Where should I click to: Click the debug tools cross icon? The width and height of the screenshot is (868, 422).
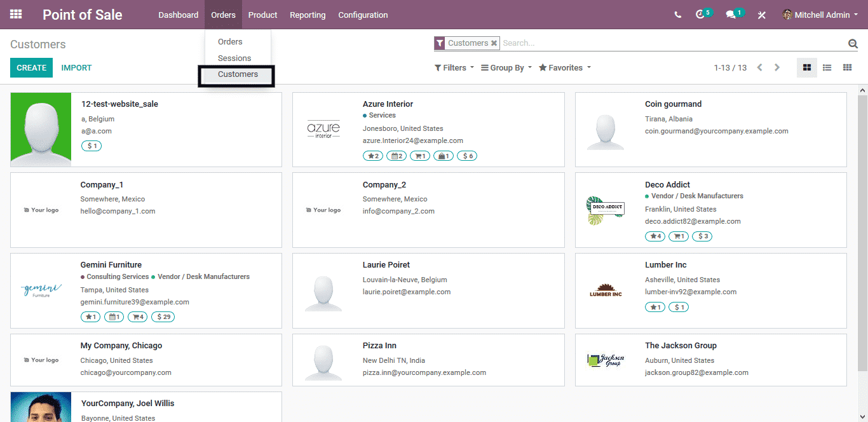[761, 15]
